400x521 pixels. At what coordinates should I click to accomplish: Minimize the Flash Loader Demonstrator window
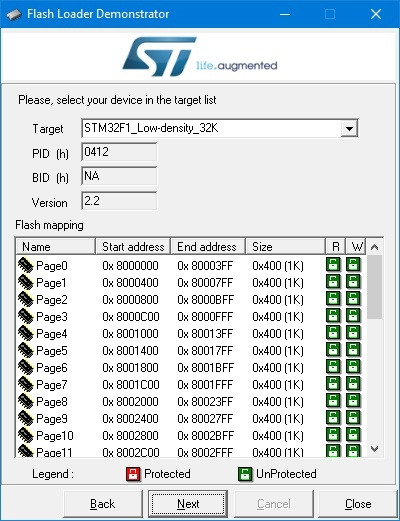[x=285, y=14]
